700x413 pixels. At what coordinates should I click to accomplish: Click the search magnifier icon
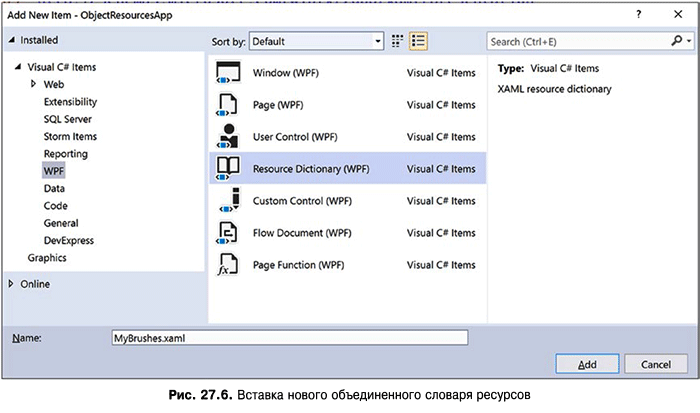click(677, 41)
